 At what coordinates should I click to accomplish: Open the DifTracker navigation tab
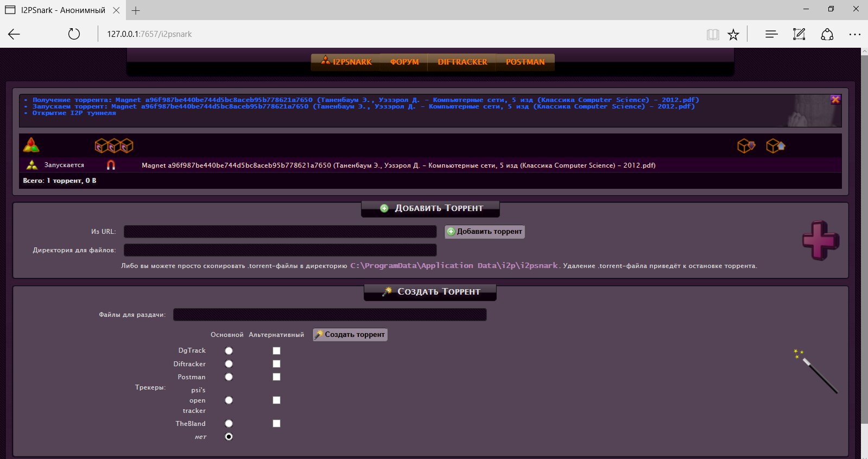[x=462, y=62]
